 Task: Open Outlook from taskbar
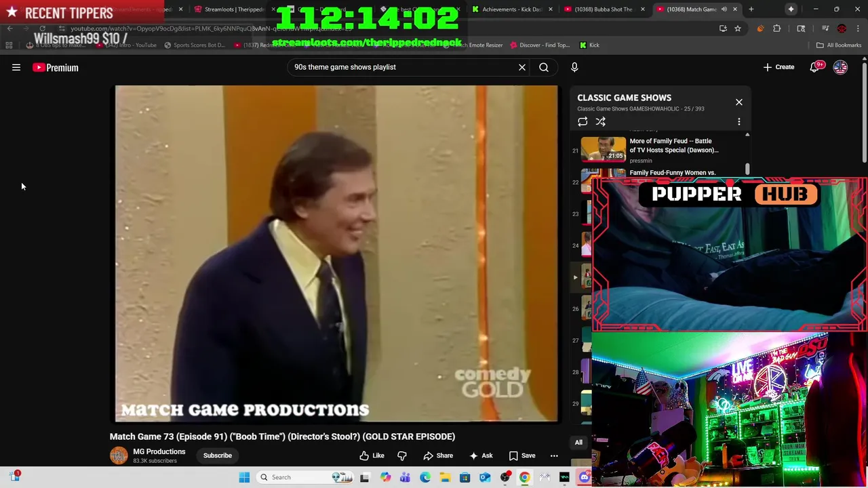tap(485, 477)
